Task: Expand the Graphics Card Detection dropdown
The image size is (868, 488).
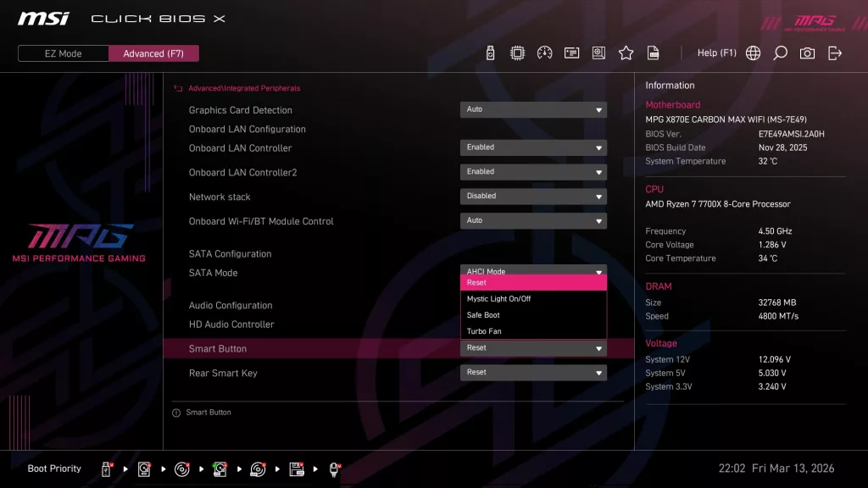Action: (533, 109)
